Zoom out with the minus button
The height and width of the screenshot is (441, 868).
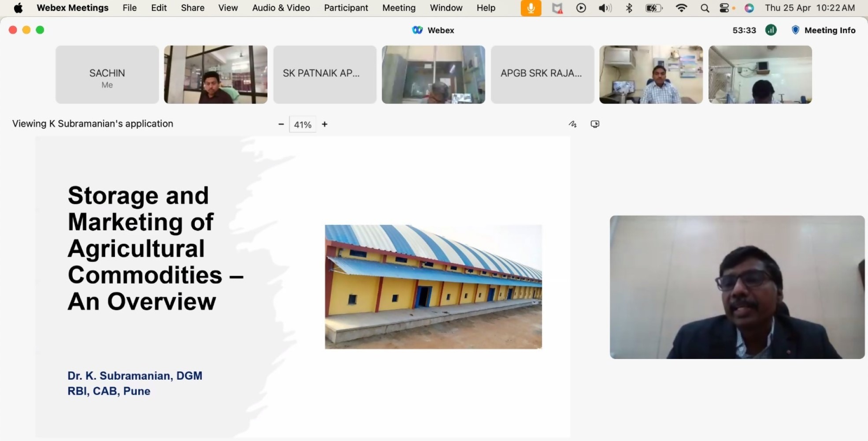(281, 124)
